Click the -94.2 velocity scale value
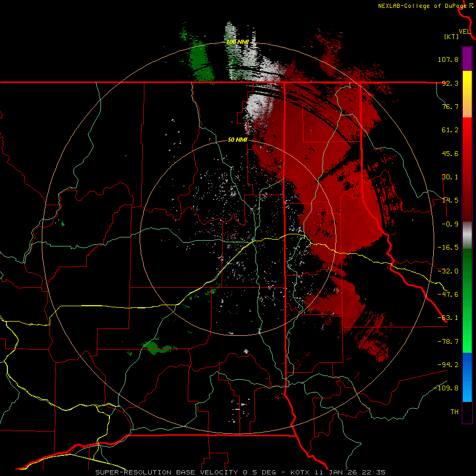 (x=448, y=365)
